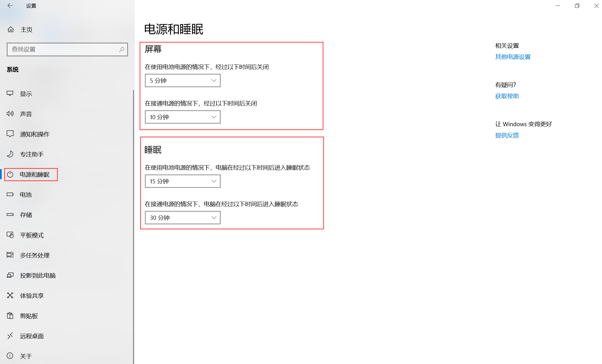Click the 显示 monitor icon
The image size is (602, 364).
[x=10, y=93]
